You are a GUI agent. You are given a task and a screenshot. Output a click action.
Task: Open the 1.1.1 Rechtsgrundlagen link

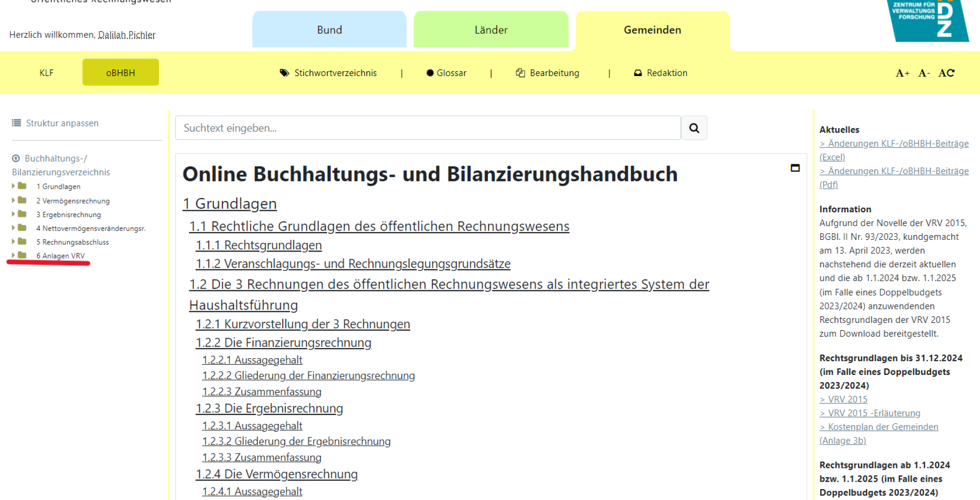point(259,245)
